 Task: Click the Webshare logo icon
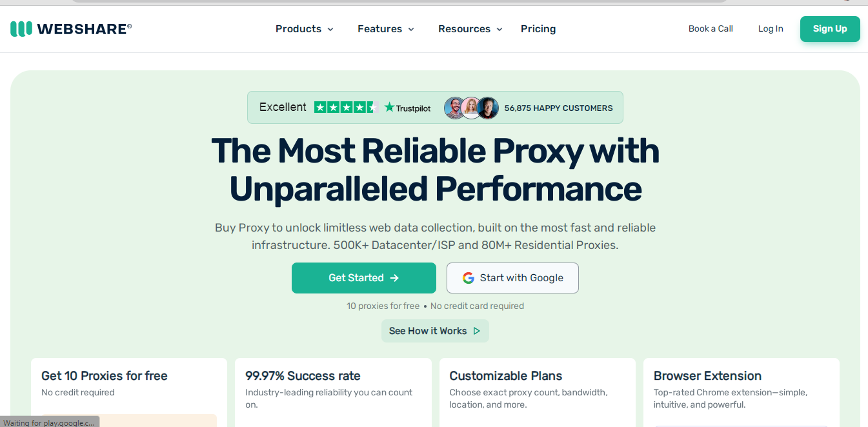(x=21, y=28)
